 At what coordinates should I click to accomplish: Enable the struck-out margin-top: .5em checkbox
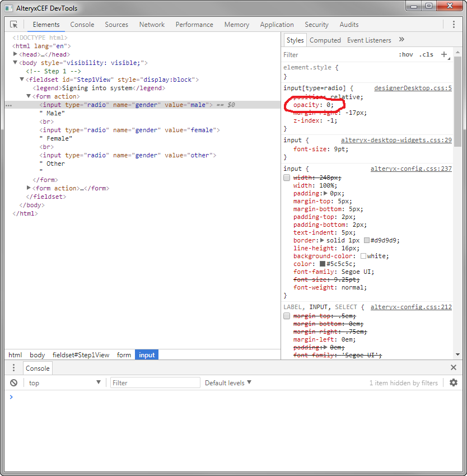click(x=287, y=316)
